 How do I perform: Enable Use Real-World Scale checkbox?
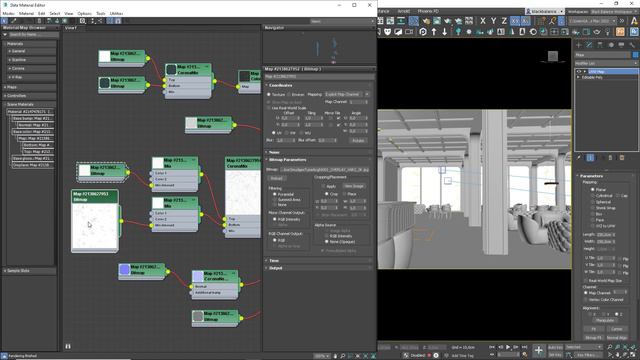[269, 108]
